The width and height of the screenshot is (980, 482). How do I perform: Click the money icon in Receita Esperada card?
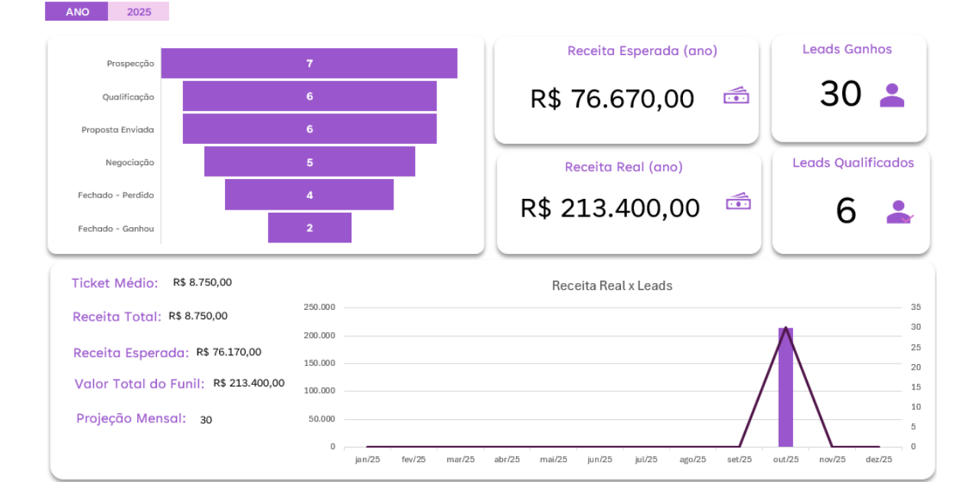click(x=736, y=96)
